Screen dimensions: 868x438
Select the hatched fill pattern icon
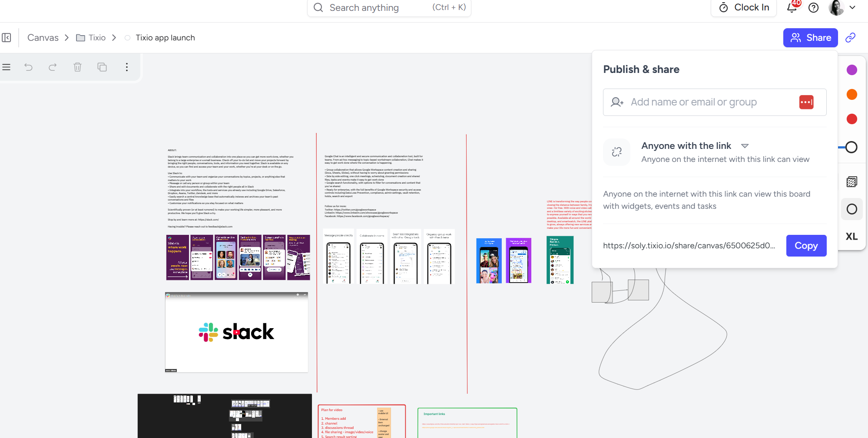click(x=852, y=182)
